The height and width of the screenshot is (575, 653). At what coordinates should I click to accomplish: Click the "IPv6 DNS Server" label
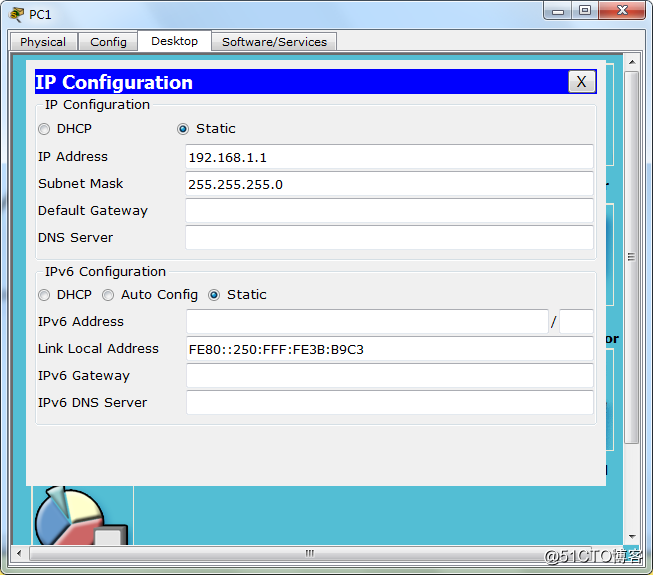pos(92,403)
